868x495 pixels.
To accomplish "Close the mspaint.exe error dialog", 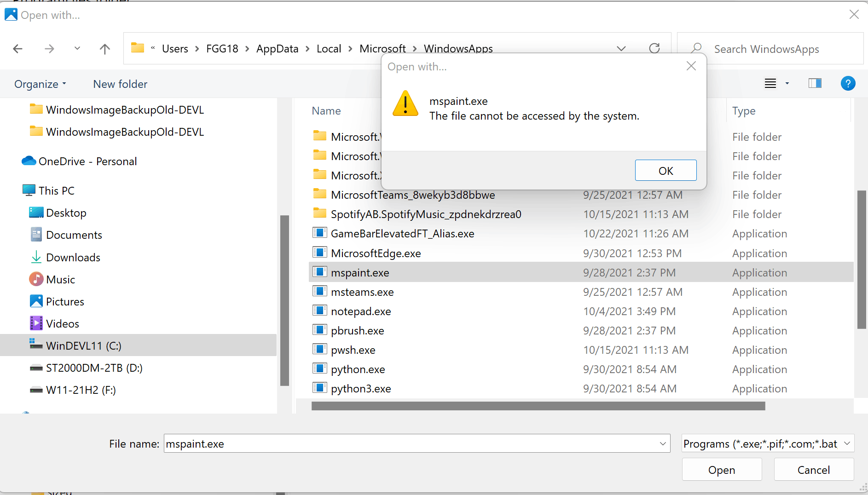I will pyautogui.click(x=691, y=66).
